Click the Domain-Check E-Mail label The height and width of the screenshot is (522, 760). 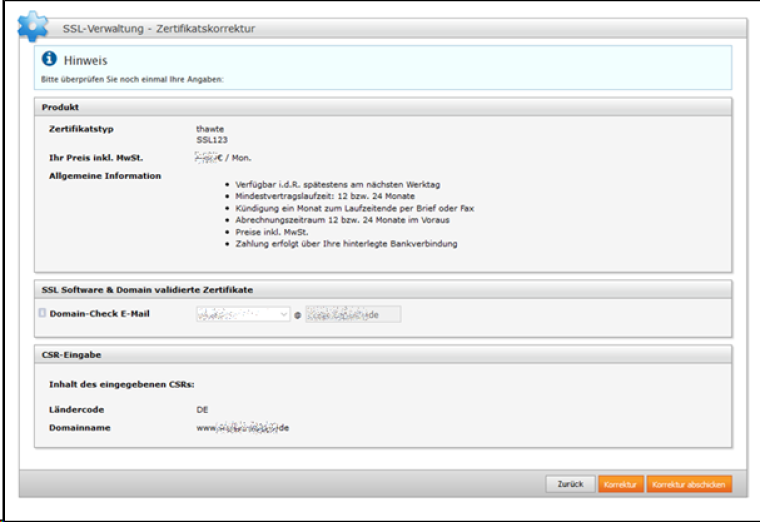[99, 314]
